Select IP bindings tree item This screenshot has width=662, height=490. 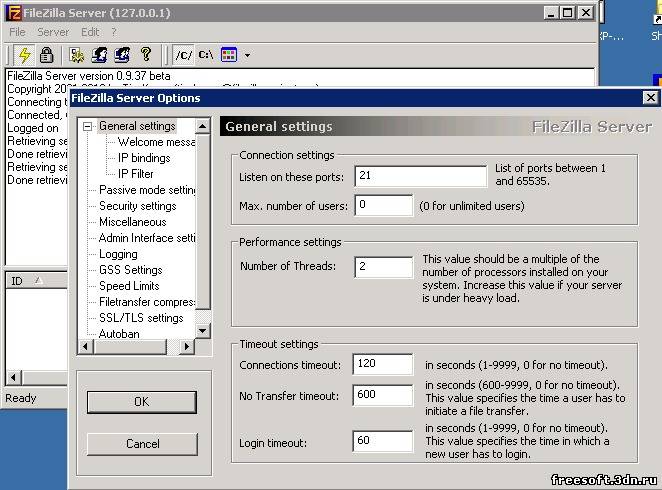[x=144, y=158]
